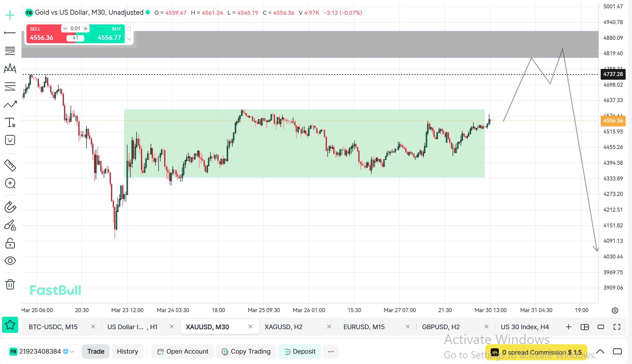Expand the account number dropdown
Viewport: 632px width, 364px height.
click(x=72, y=352)
